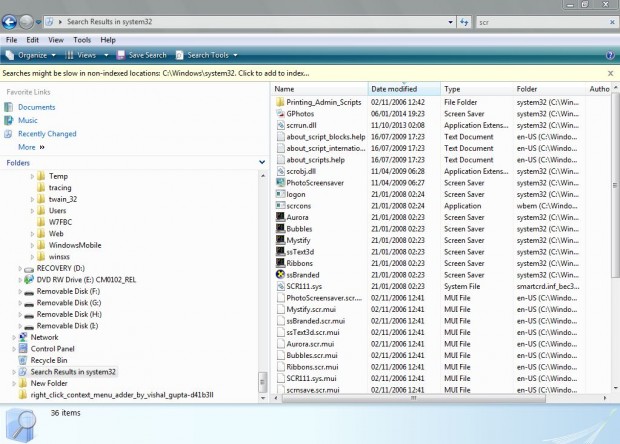Screen dimensions: 620x444
Task: Select the Ribbons screen saver icon
Action: (280, 263)
